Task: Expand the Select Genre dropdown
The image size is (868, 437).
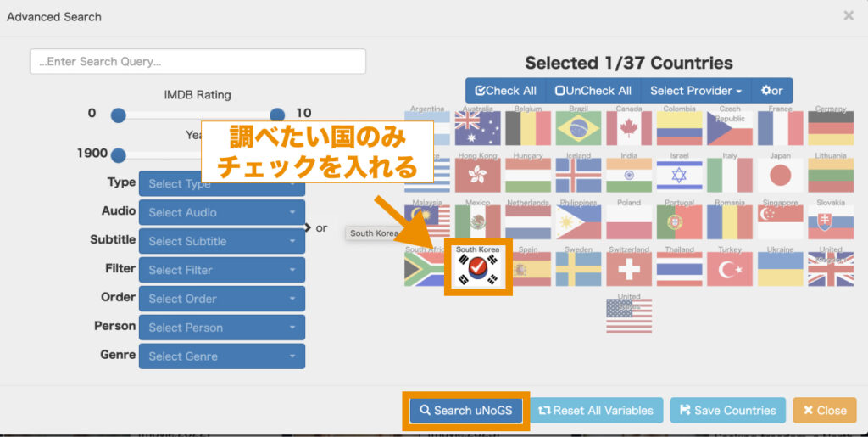Action: [x=221, y=356]
